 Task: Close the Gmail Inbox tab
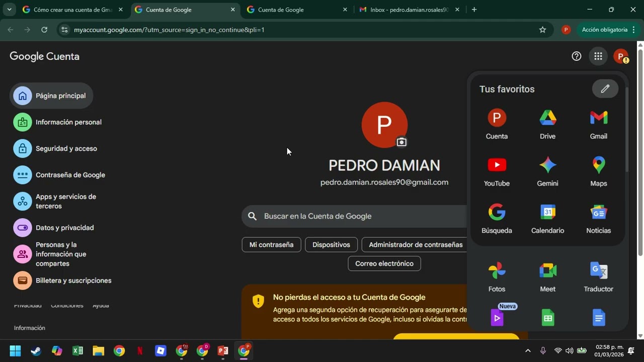tap(457, 10)
